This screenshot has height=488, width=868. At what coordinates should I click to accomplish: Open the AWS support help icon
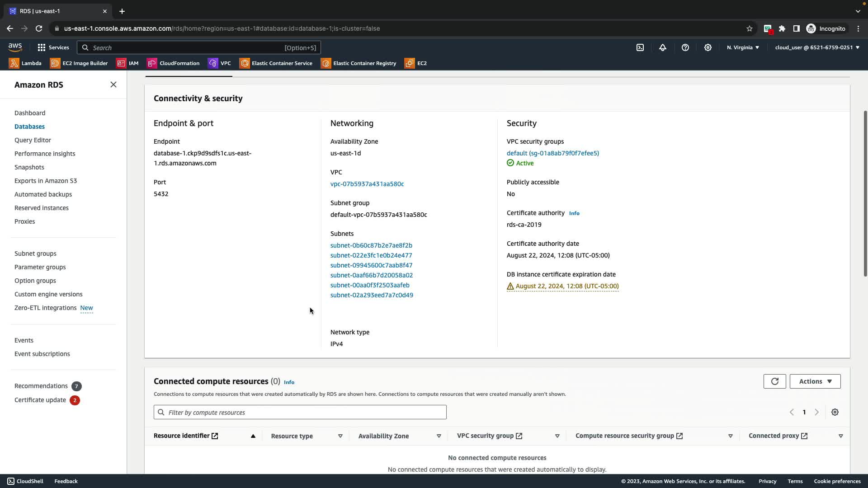pyautogui.click(x=685, y=47)
